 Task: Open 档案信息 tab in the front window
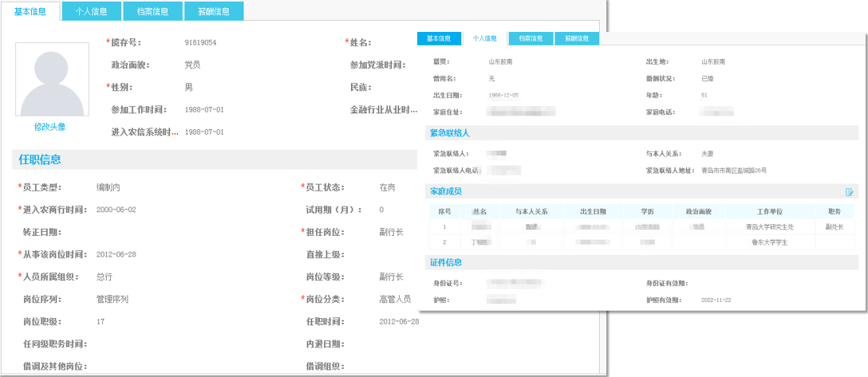pos(531,38)
